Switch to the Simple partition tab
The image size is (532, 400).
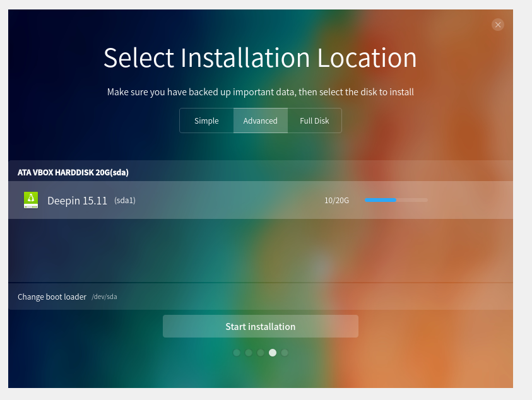tap(206, 121)
